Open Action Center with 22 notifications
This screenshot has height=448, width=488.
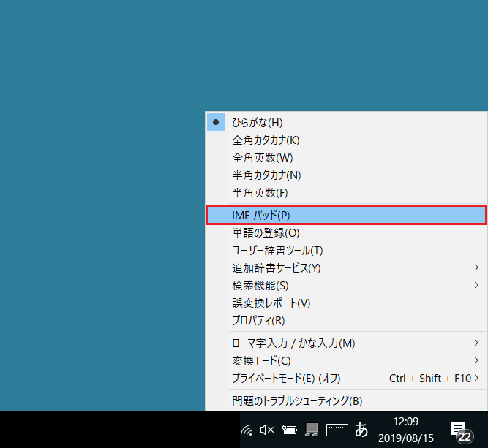(x=462, y=432)
